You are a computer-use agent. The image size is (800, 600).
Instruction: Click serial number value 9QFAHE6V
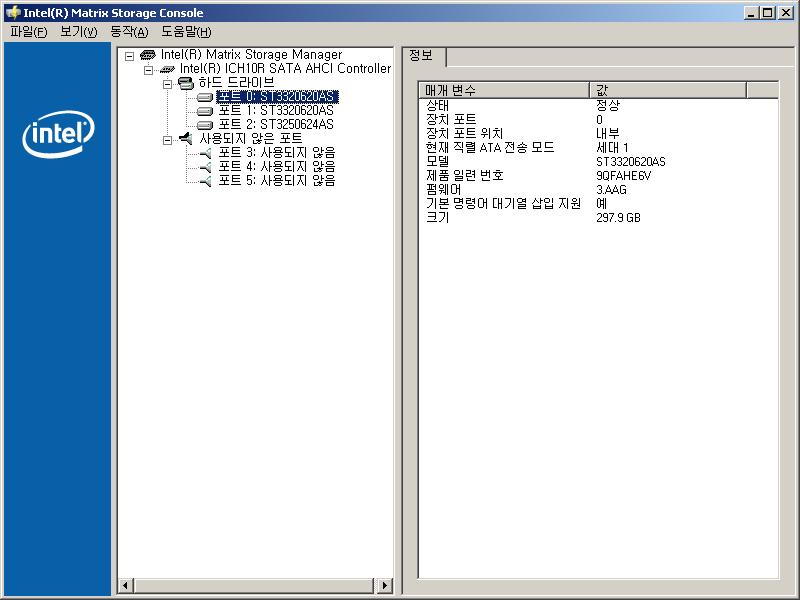tap(623, 176)
